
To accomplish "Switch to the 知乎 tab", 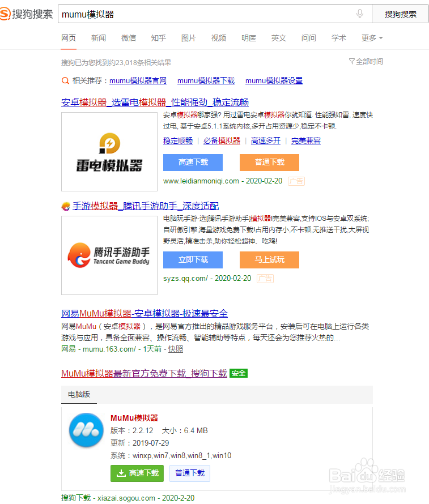I will [x=159, y=39].
